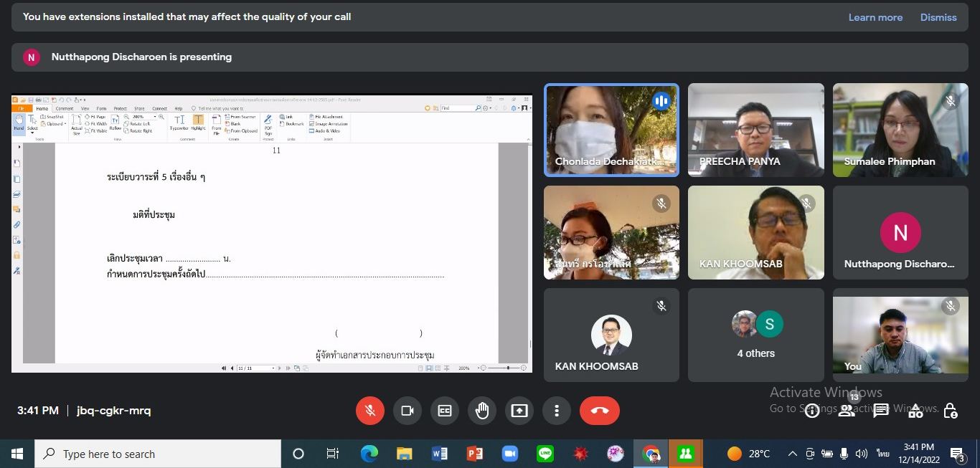
Task: Turn on closed captions
Action: [445, 411]
